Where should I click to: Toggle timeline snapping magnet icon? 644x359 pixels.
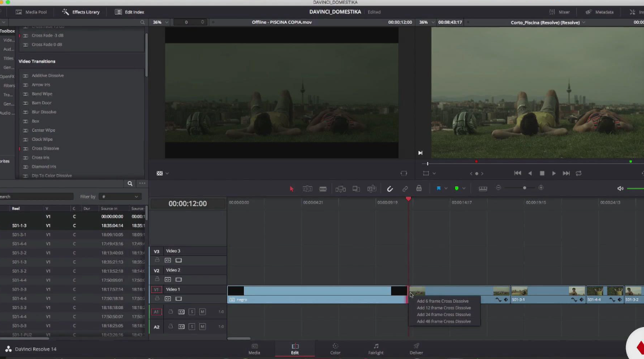tap(390, 189)
